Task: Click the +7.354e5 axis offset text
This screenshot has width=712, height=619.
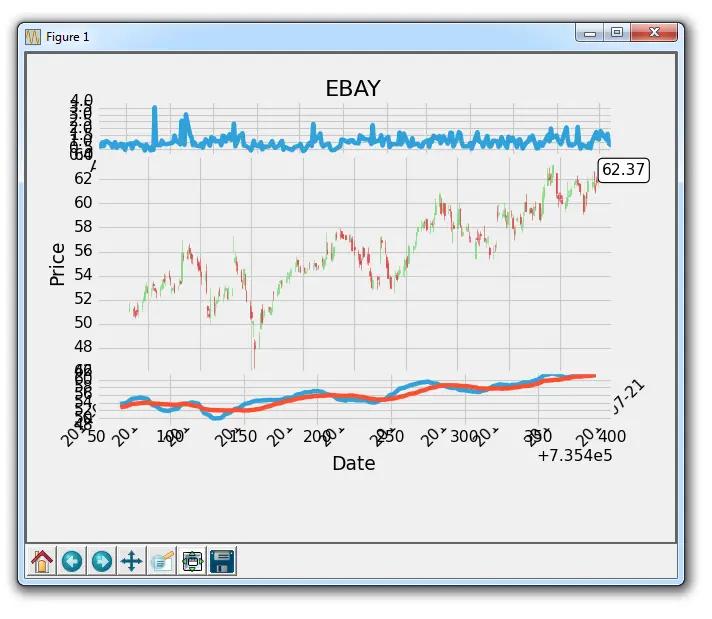Action: point(575,455)
